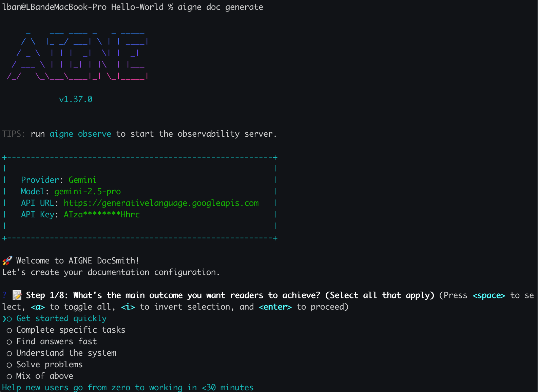Click the masked API Key value
Image resolution: width=538 pixels, height=392 pixels.
[x=102, y=215]
